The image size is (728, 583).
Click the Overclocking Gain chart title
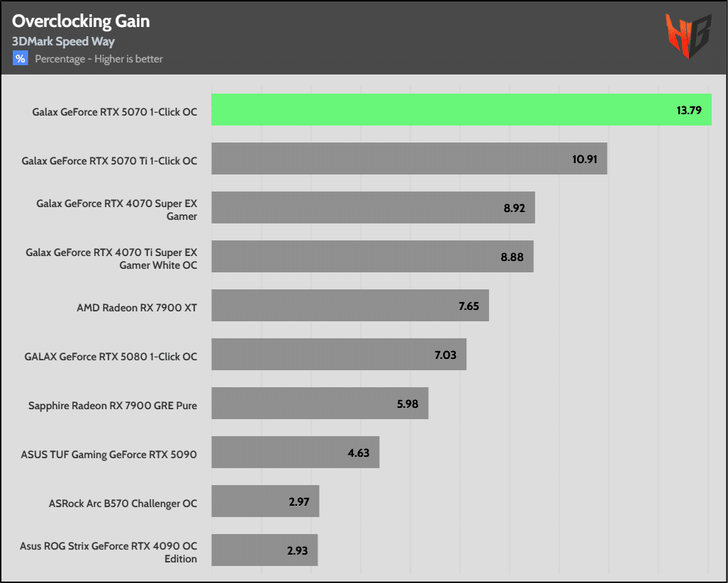81,21
